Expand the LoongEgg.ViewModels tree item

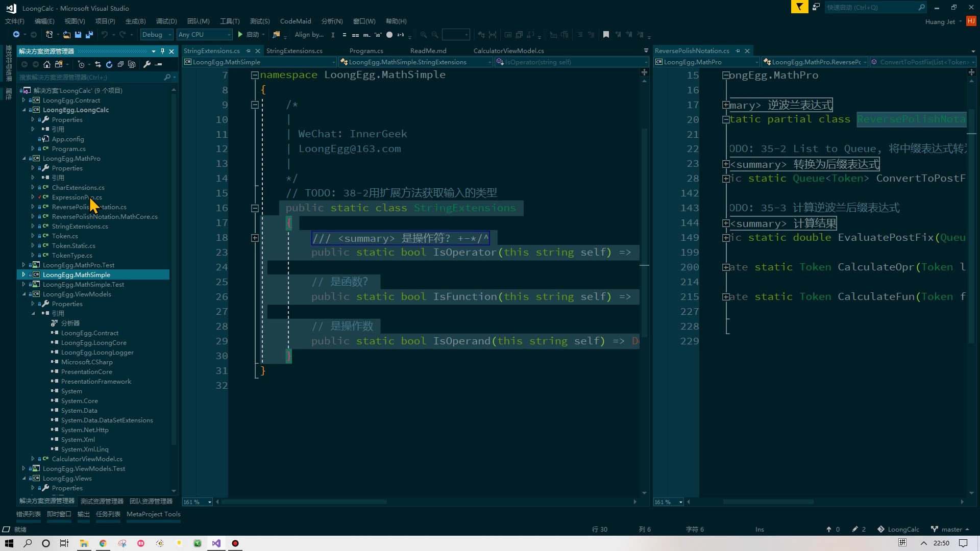click(x=23, y=294)
